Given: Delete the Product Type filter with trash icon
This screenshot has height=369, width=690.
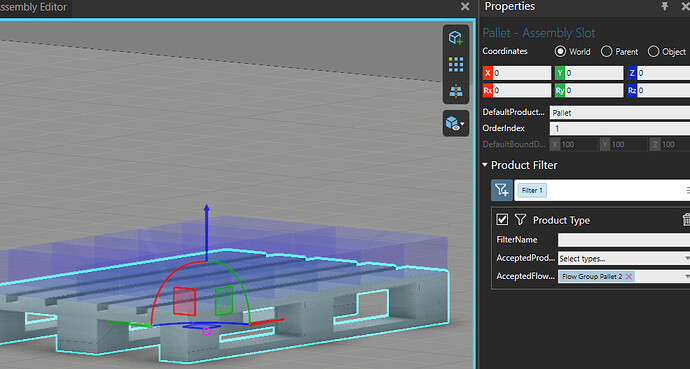Looking at the screenshot, I should tap(686, 219).
